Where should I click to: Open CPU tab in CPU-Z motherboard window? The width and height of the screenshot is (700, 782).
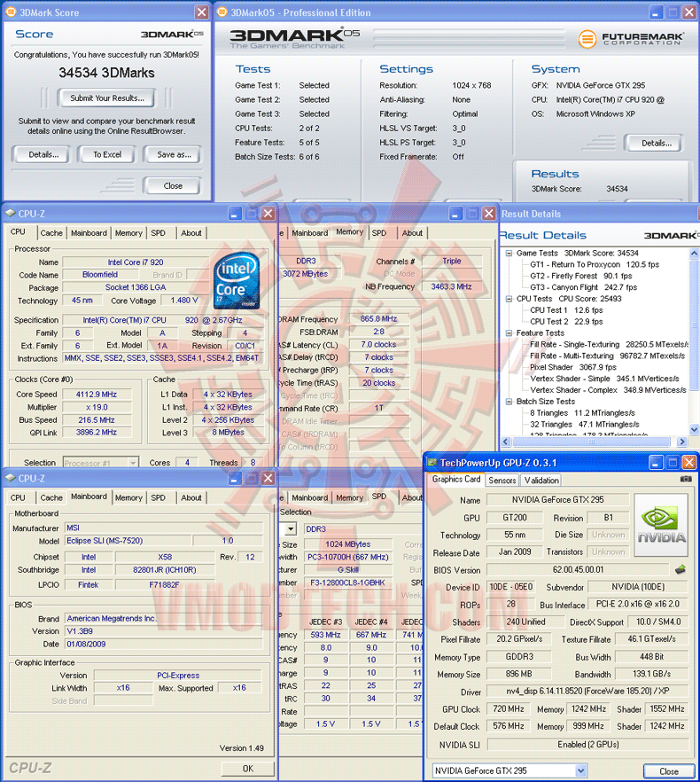pyautogui.click(x=18, y=497)
